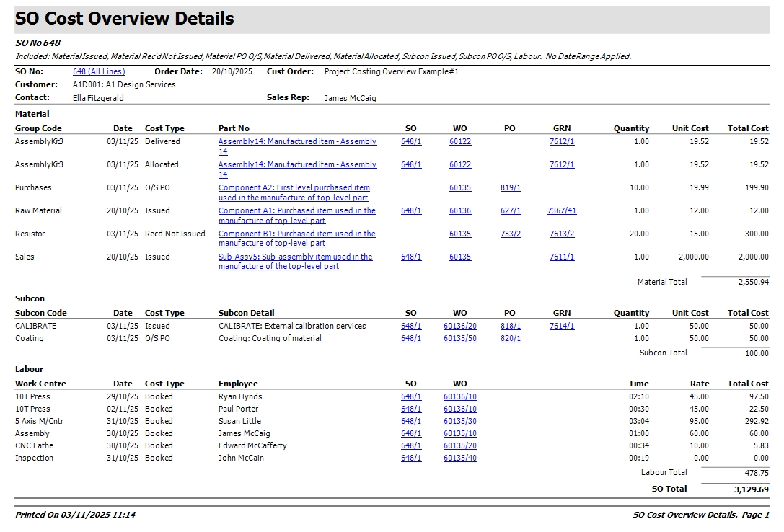Open purchase order 753/2
This screenshot has height=532, width=784.
511,234
